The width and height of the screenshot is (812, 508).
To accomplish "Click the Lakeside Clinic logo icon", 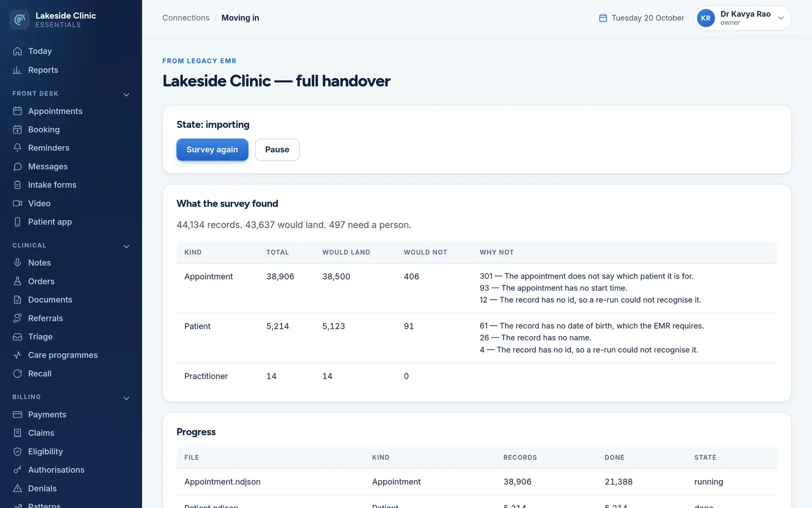I will tap(20, 20).
